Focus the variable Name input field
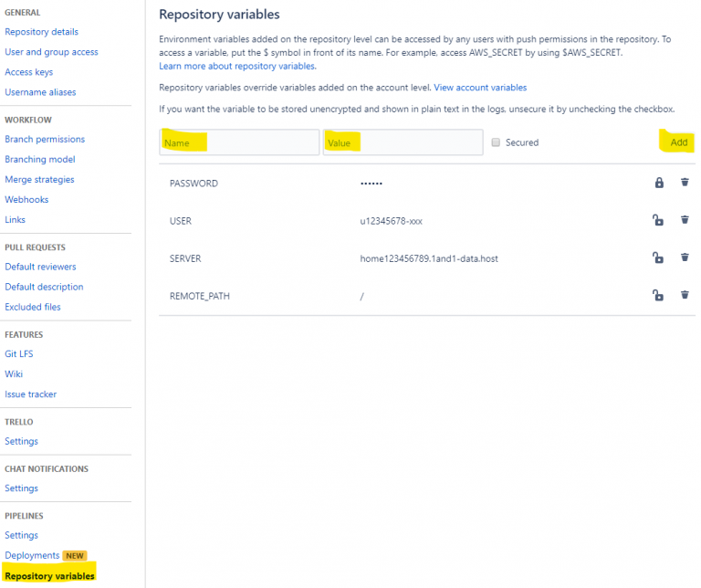The height and width of the screenshot is (588, 701). 239,142
